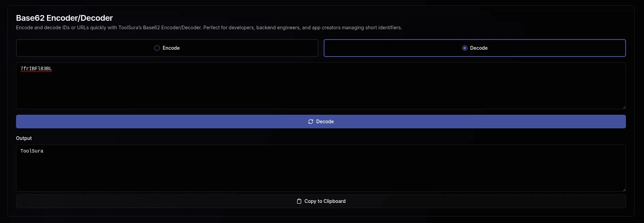Click the highlighted Decode mode panel

tap(475, 48)
